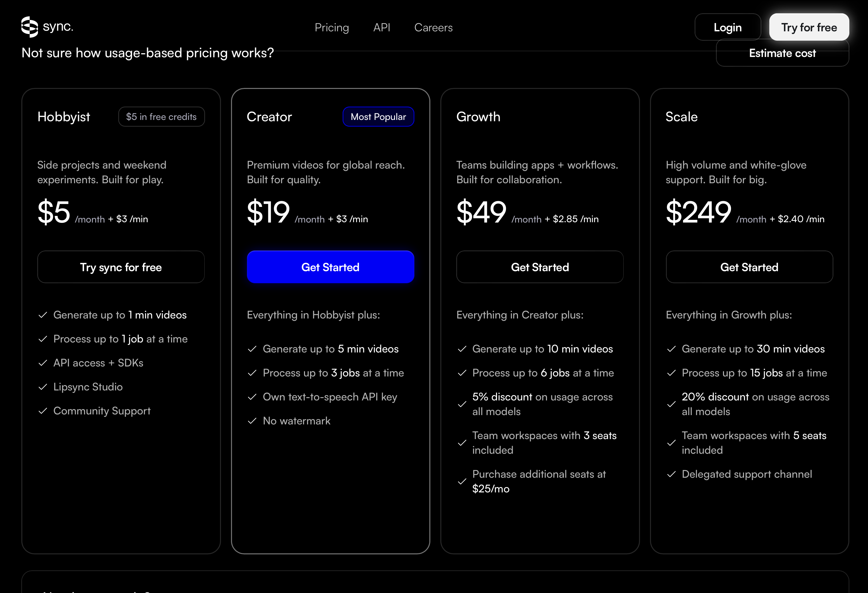The height and width of the screenshot is (593, 868).
Task: Go to the Careers page
Action: [x=433, y=27]
